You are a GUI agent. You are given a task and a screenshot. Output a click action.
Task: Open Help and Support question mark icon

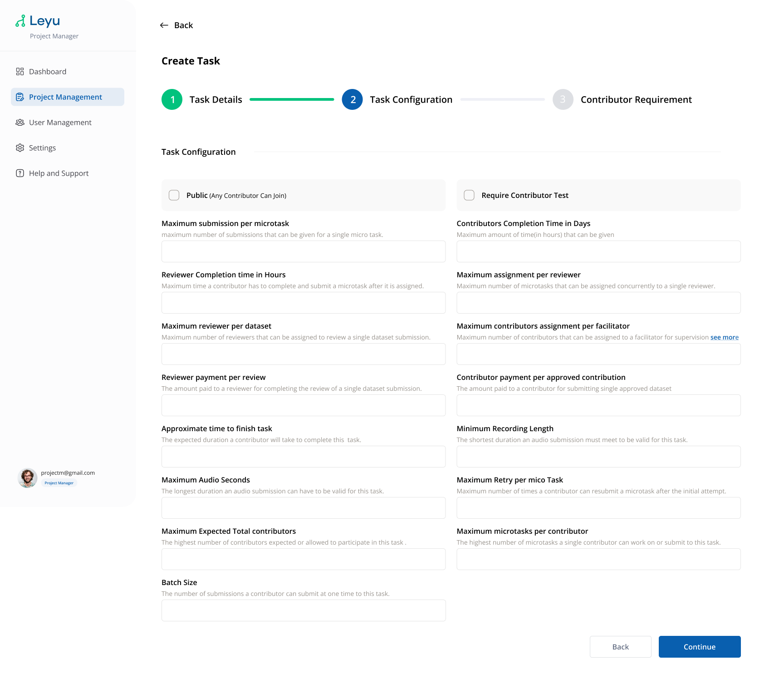[x=20, y=173]
